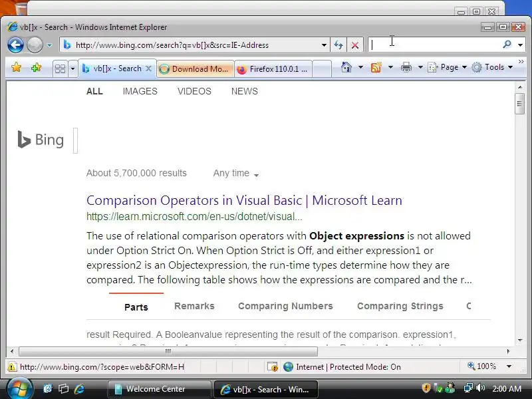The height and width of the screenshot is (399, 532).
Task: Switch to VIDEOS results
Action: pyautogui.click(x=194, y=91)
